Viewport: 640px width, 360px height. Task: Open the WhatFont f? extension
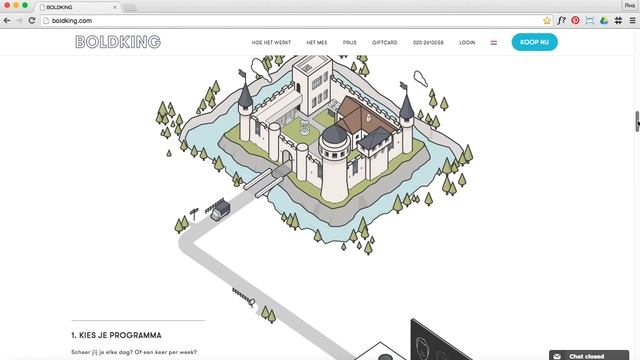561,20
